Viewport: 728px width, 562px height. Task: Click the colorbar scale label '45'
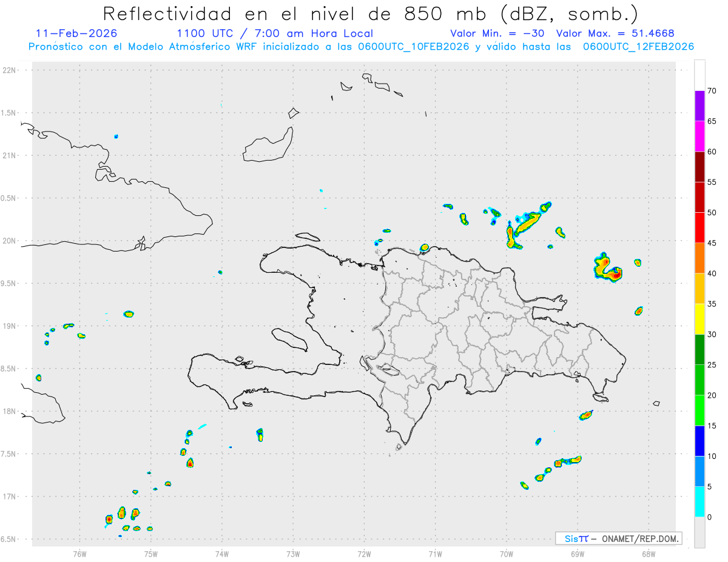(x=712, y=243)
